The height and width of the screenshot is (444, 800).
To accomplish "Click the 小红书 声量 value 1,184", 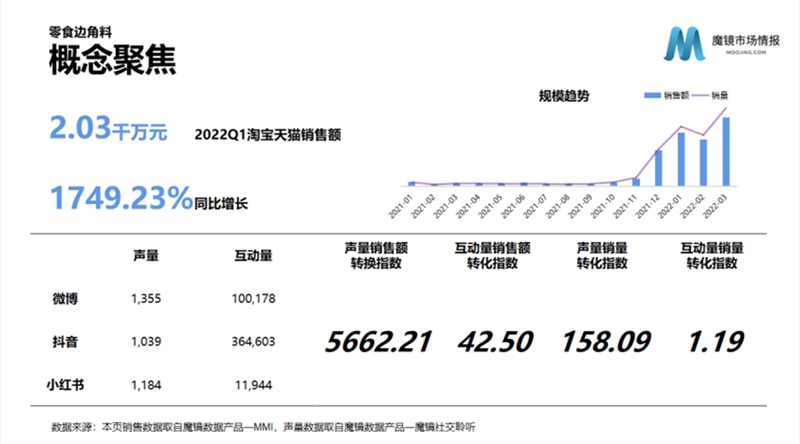I will (146, 385).
